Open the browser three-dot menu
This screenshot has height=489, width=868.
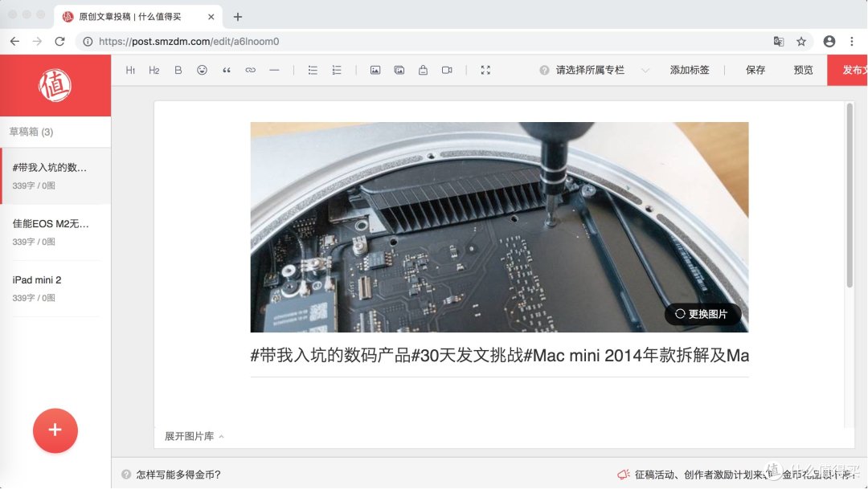pos(851,42)
